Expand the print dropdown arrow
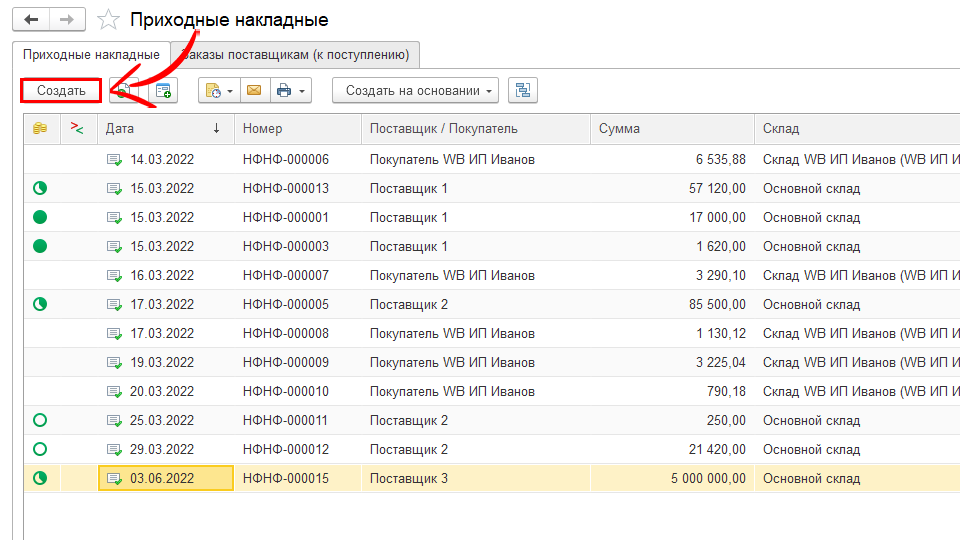This screenshot has width=960, height=540. (301, 91)
